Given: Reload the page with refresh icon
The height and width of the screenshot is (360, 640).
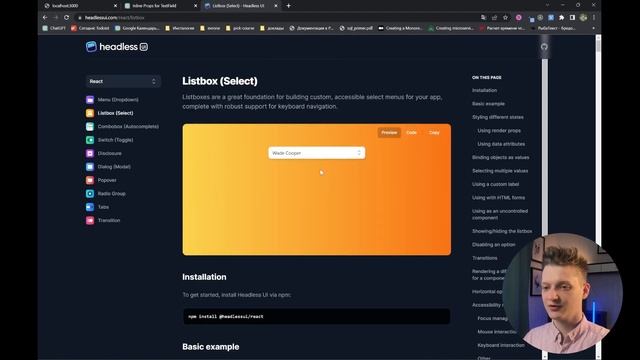Looking at the screenshot, I should 67,18.
